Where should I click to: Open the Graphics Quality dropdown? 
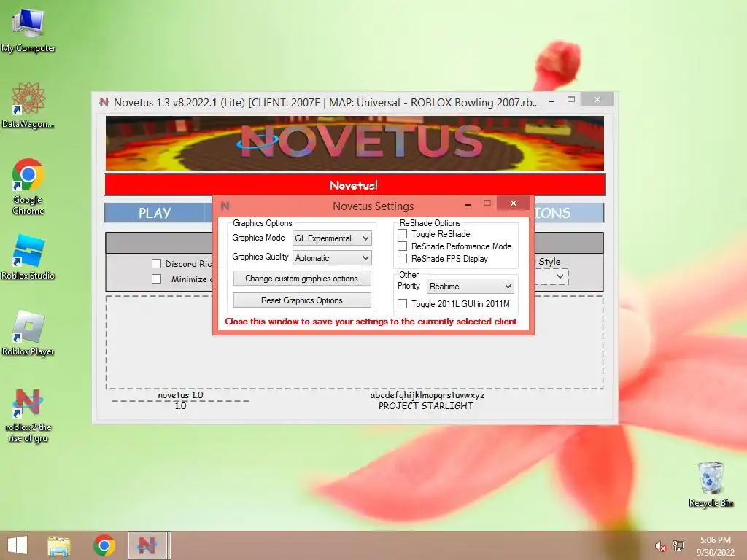(x=332, y=257)
